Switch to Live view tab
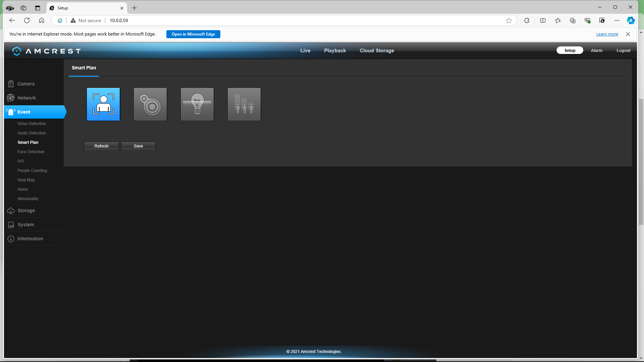This screenshot has width=644, height=362. [x=305, y=51]
